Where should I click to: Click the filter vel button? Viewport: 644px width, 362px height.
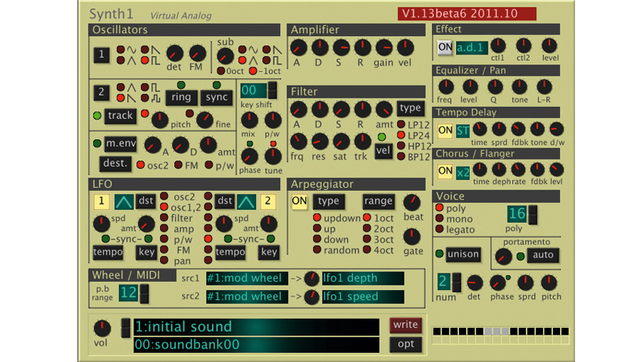point(383,151)
